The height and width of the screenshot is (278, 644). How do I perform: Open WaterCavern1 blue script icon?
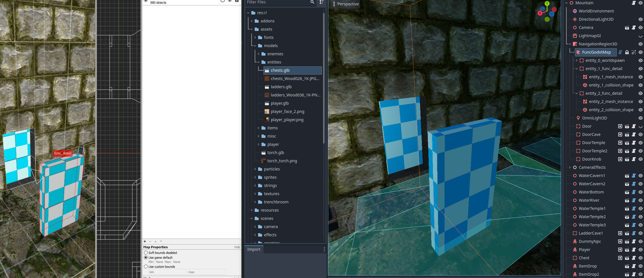[634, 176]
